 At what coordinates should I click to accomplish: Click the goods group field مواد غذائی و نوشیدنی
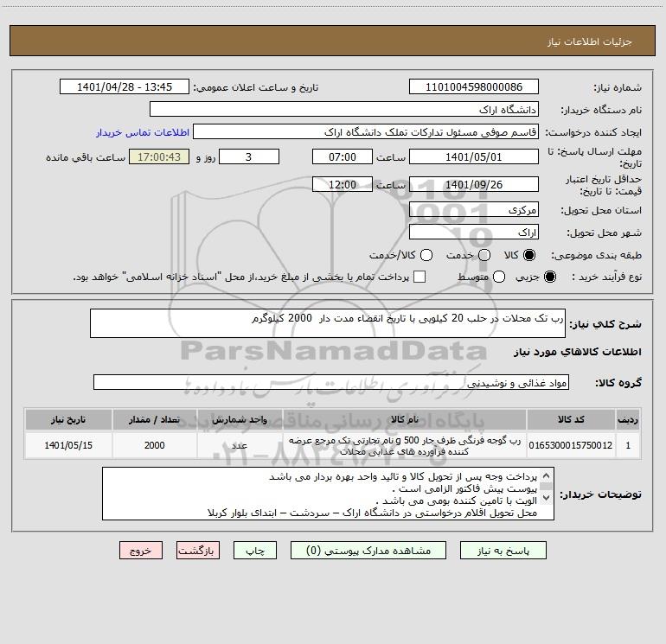tap(331, 382)
